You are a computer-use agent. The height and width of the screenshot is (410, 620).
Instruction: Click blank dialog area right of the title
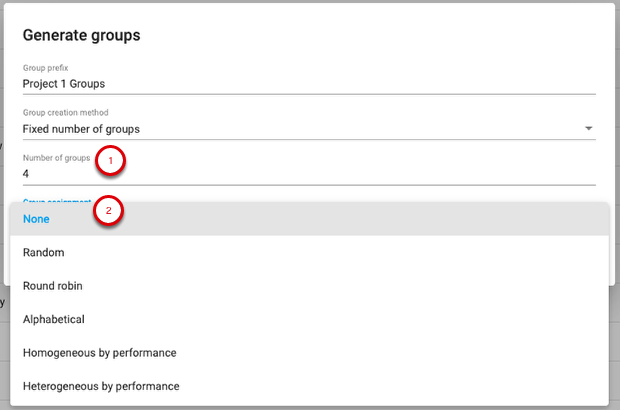[x=400, y=36]
